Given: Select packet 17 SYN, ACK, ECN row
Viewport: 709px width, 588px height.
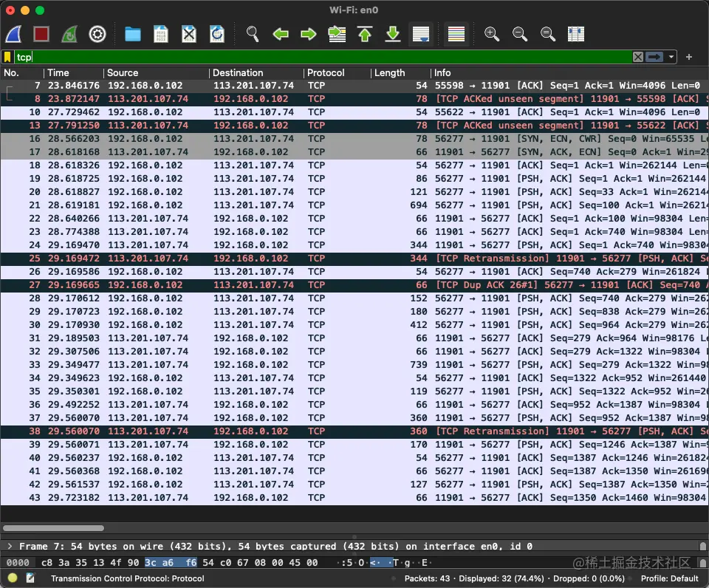Looking at the screenshot, I should pos(354,152).
